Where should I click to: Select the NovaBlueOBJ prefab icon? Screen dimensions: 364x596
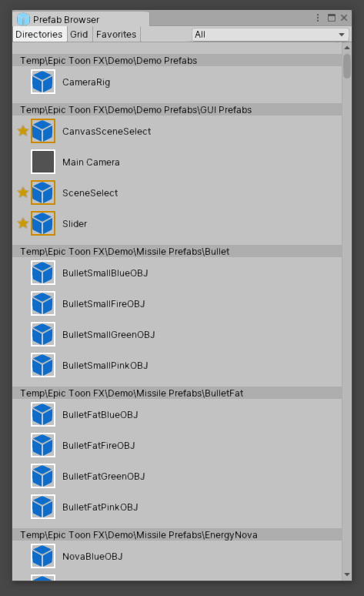(x=43, y=556)
